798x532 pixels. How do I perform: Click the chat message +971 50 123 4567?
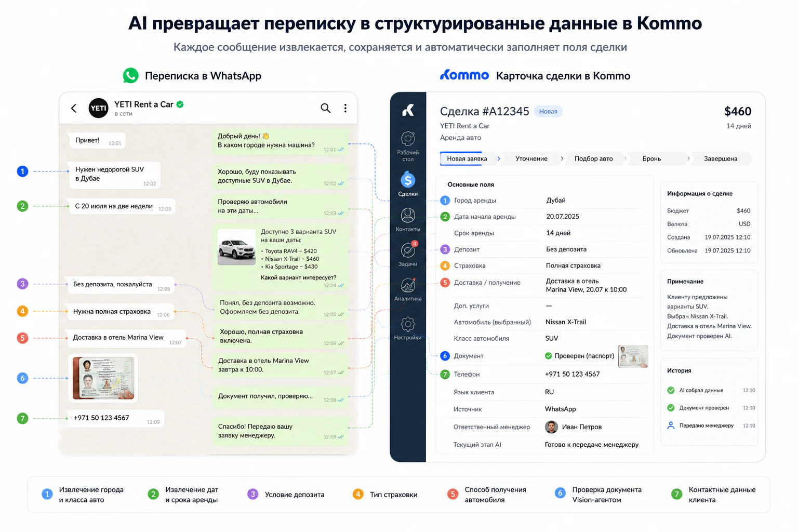point(116,419)
